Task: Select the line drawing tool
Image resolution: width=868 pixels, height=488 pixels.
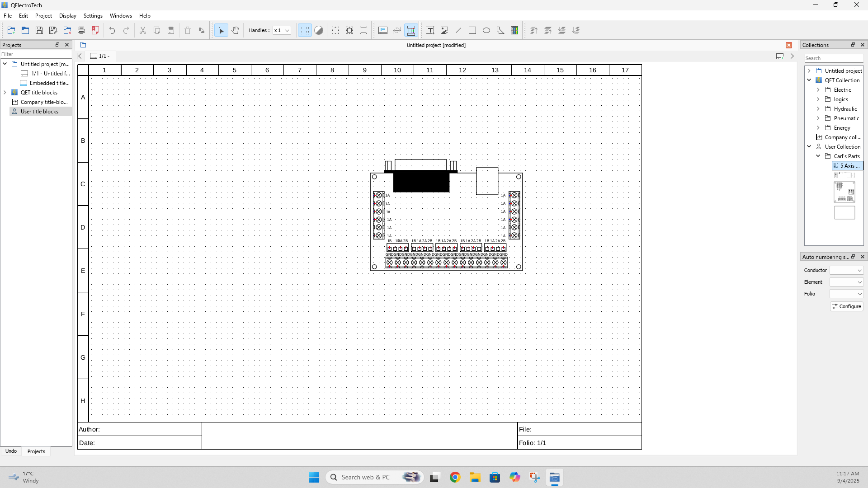Action: pyautogui.click(x=458, y=30)
